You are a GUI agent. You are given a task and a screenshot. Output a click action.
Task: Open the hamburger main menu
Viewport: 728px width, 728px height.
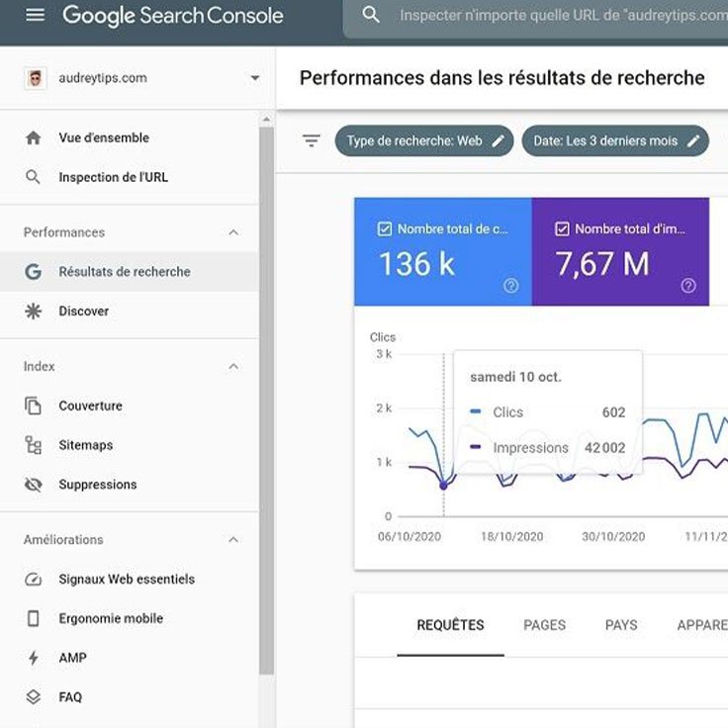(35, 16)
